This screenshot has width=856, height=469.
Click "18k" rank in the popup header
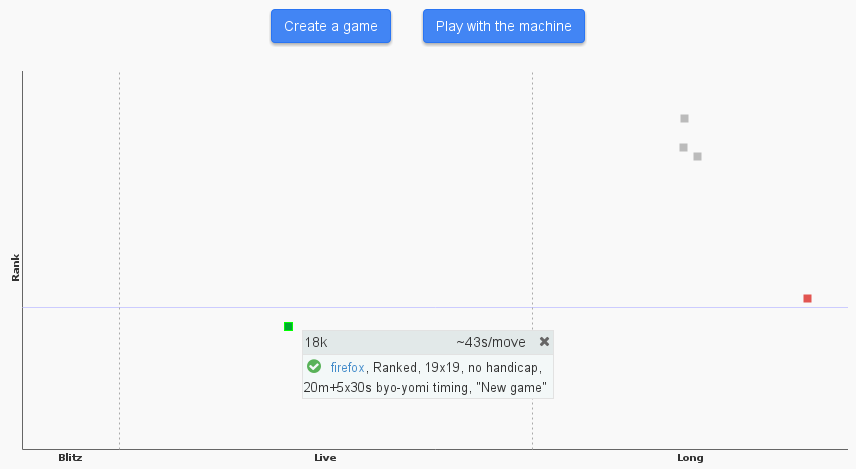pos(316,342)
